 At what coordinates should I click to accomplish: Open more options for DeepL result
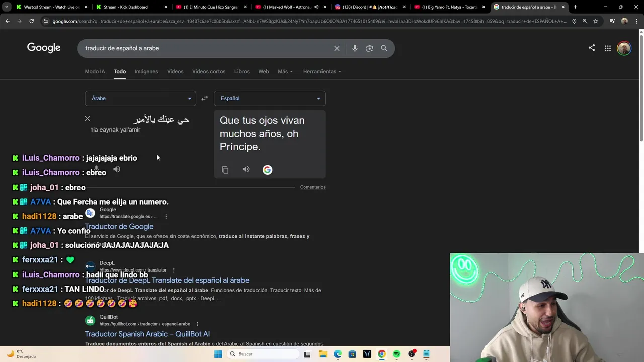point(174,270)
